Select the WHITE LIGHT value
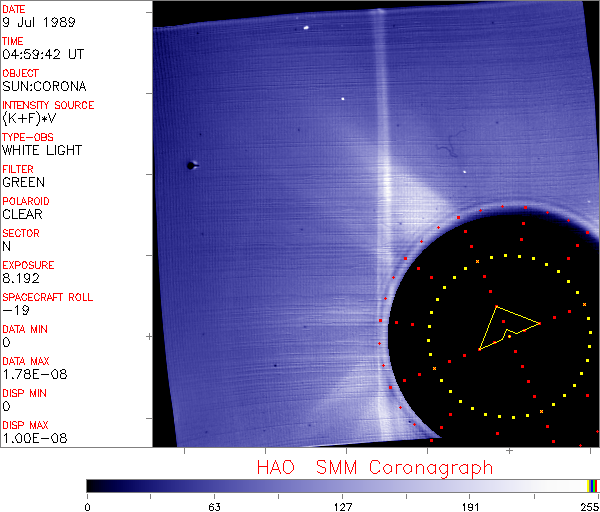Screen dimensions: 600x512 click(42, 150)
